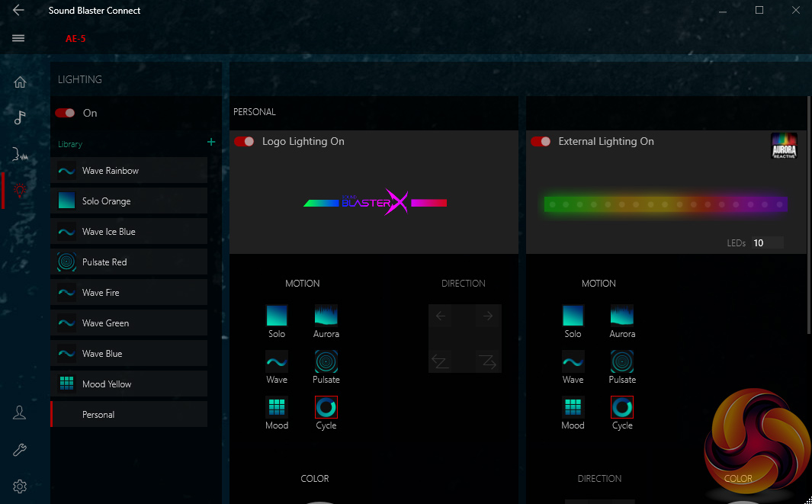This screenshot has height=504, width=812.
Task: Choose Cycle motion for external lighting
Action: click(x=622, y=407)
